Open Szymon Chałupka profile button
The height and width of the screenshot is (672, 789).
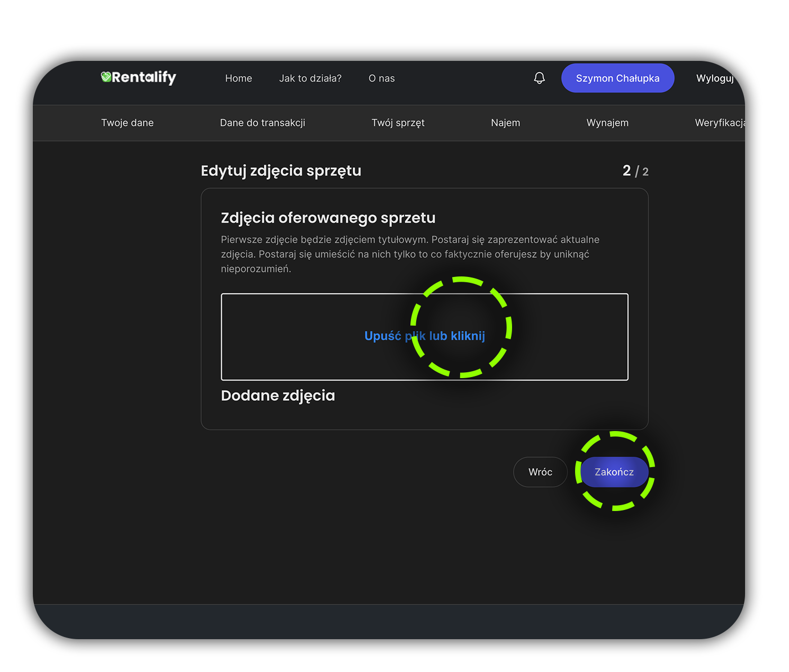tap(617, 78)
